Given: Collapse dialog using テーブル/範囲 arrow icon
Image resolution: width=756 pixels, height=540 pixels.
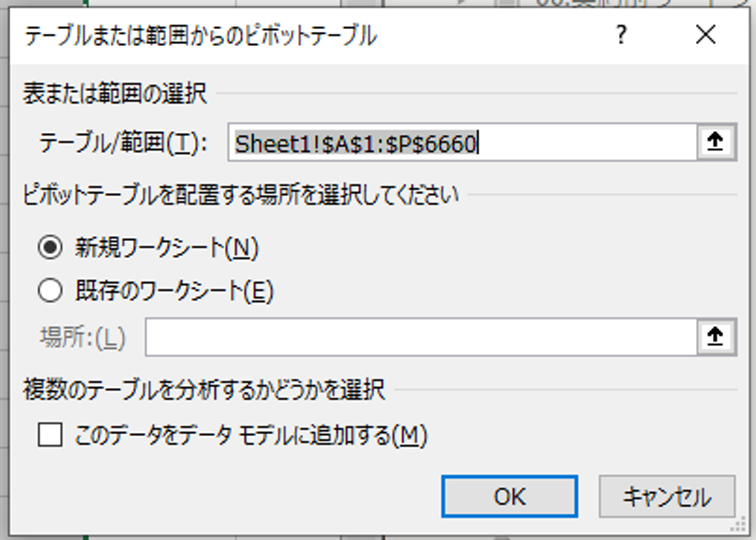Looking at the screenshot, I should pos(716,142).
